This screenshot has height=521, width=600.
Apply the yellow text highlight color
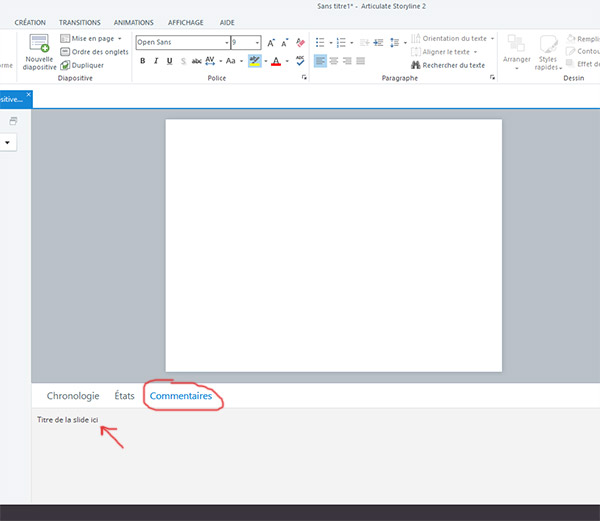click(x=254, y=61)
